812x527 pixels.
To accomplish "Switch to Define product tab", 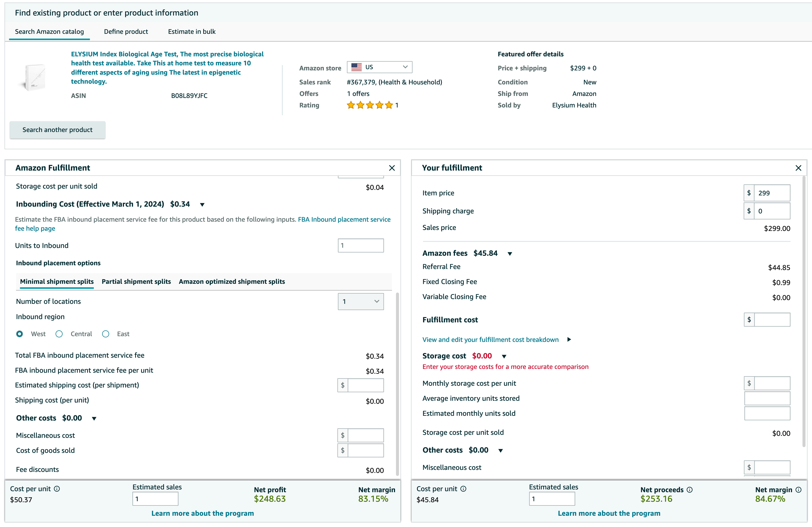I will 126,31.
